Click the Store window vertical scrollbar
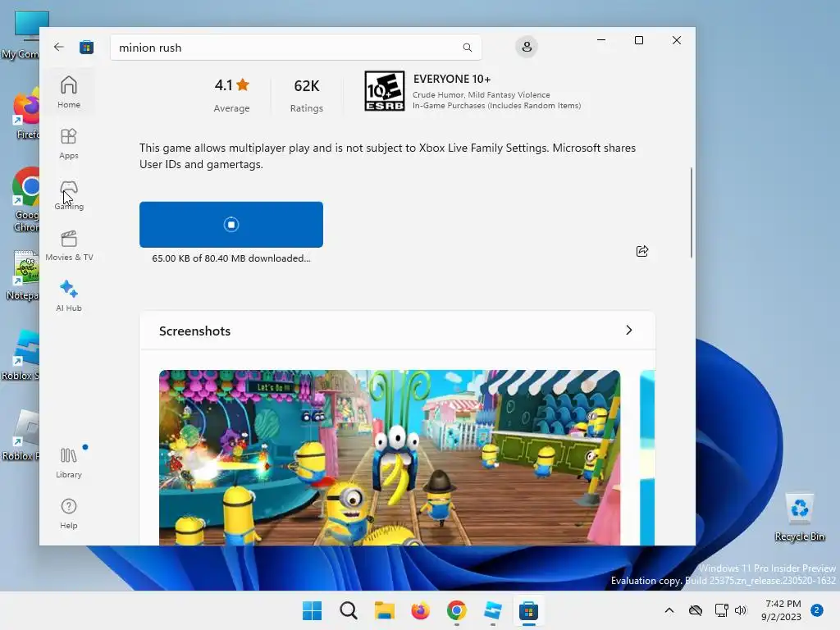Image resolution: width=840 pixels, height=630 pixels. (691, 212)
